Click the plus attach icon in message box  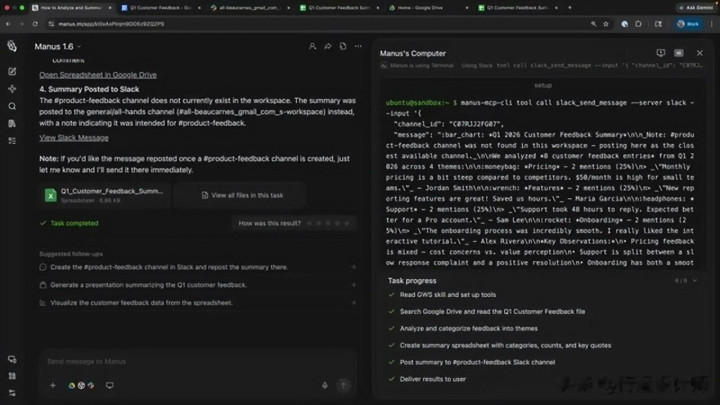(x=53, y=385)
